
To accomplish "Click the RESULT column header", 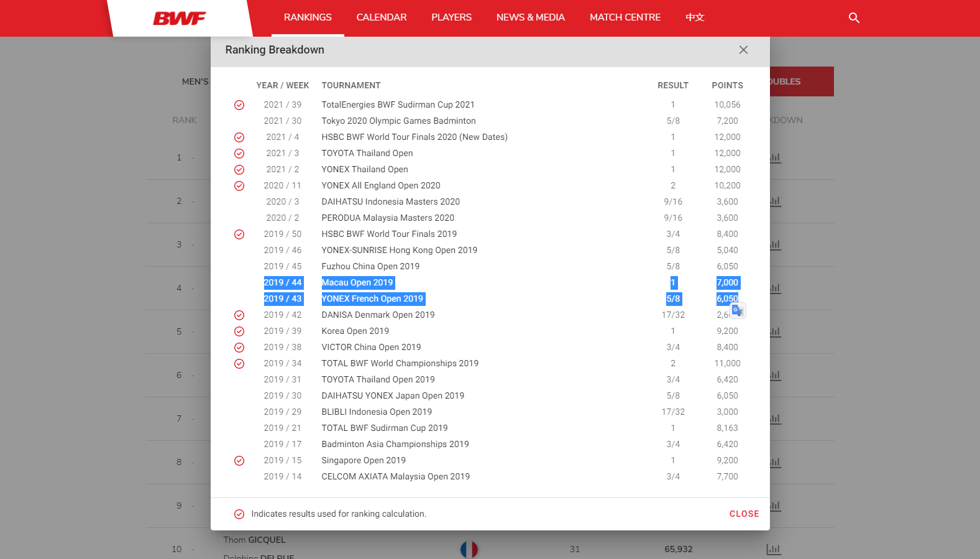I will click(x=673, y=85).
